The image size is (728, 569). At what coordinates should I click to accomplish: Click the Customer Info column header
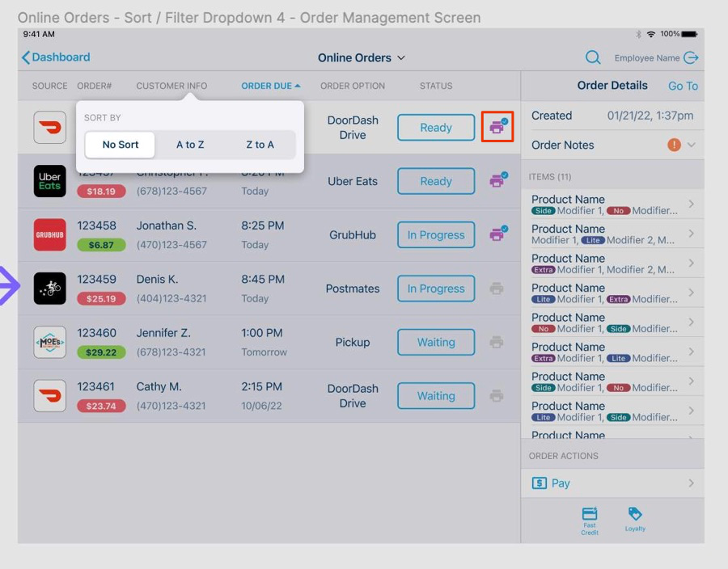tap(171, 86)
